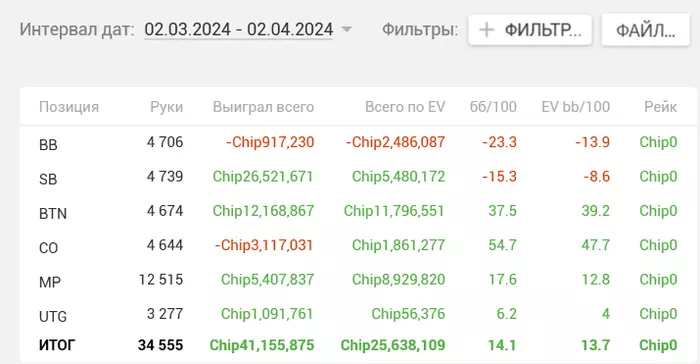This screenshot has width=700, height=364.
Task: Sort by the EV bb/100 column header
Action: pyautogui.click(x=575, y=107)
